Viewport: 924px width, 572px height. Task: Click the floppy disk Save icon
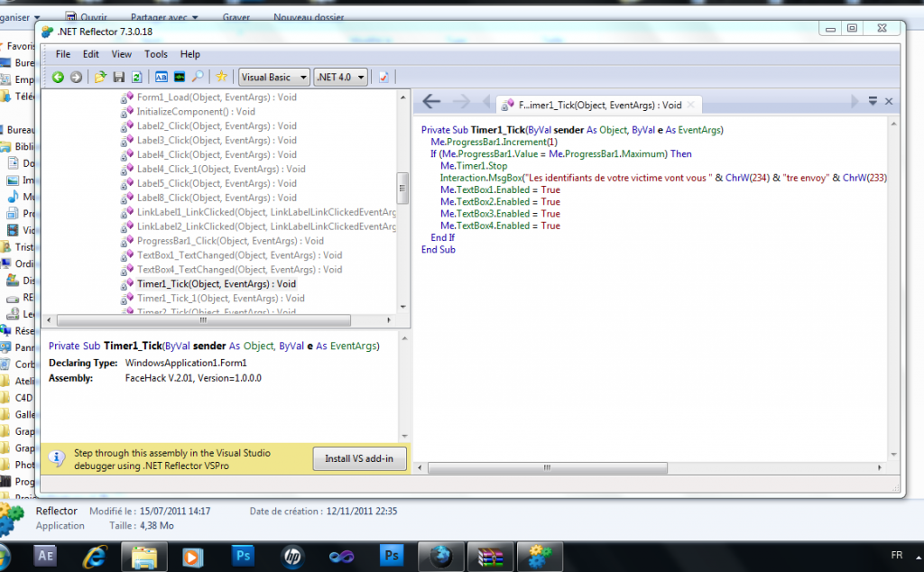click(119, 78)
